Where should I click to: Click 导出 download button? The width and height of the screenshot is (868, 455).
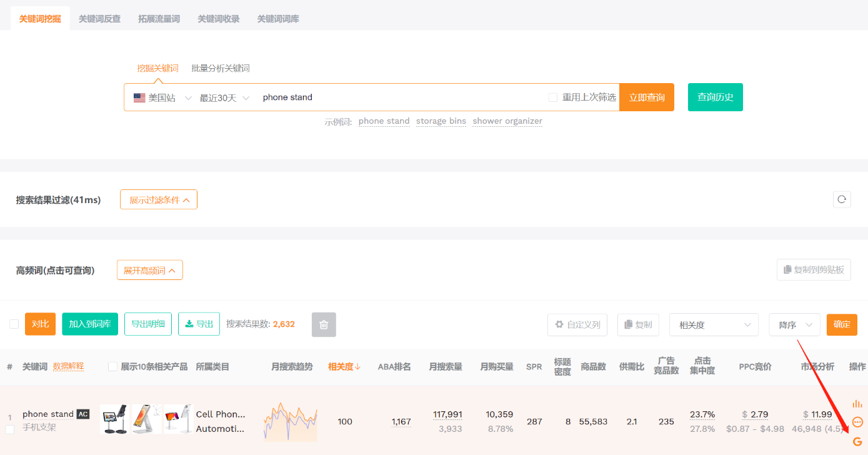199,324
